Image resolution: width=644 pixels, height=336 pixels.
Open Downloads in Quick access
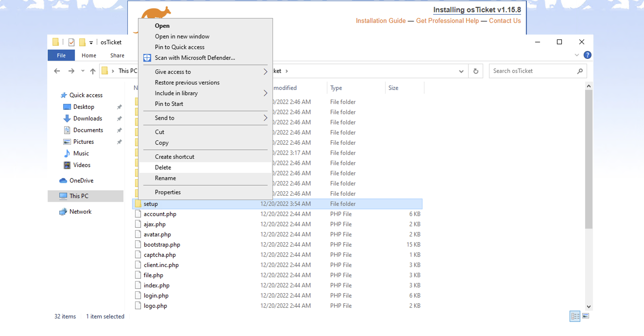point(87,118)
